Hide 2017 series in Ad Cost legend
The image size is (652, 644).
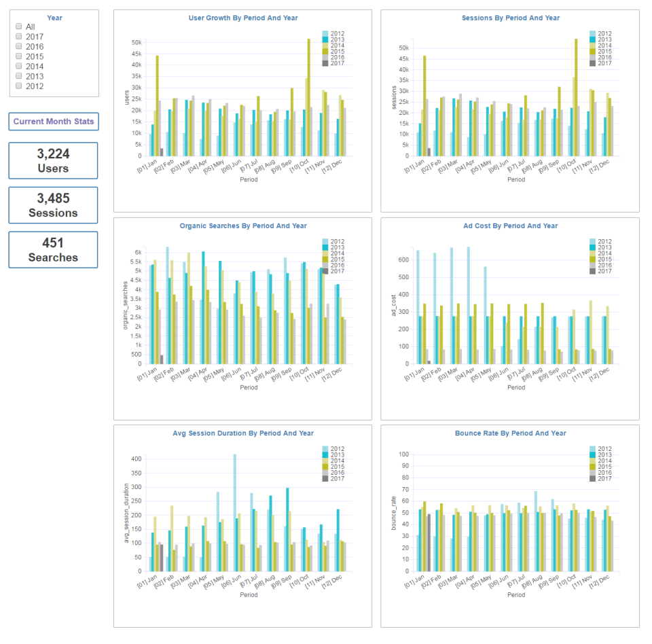point(593,271)
